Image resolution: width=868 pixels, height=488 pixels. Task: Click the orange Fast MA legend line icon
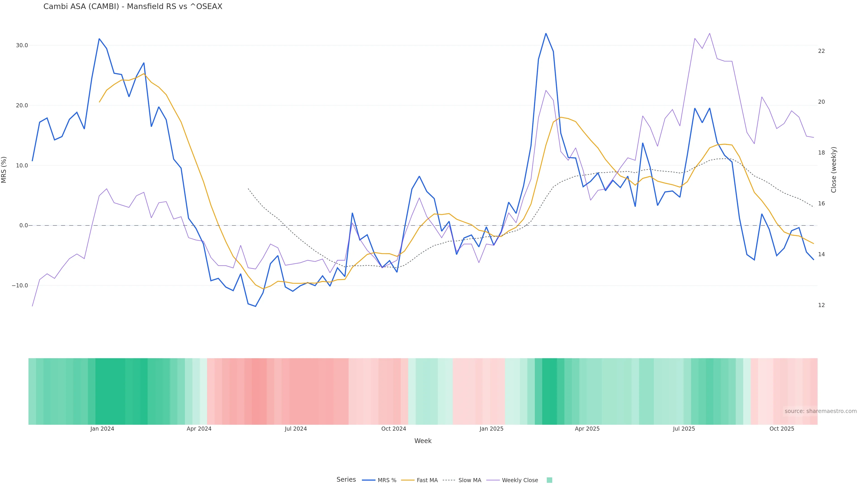tap(408, 480)
